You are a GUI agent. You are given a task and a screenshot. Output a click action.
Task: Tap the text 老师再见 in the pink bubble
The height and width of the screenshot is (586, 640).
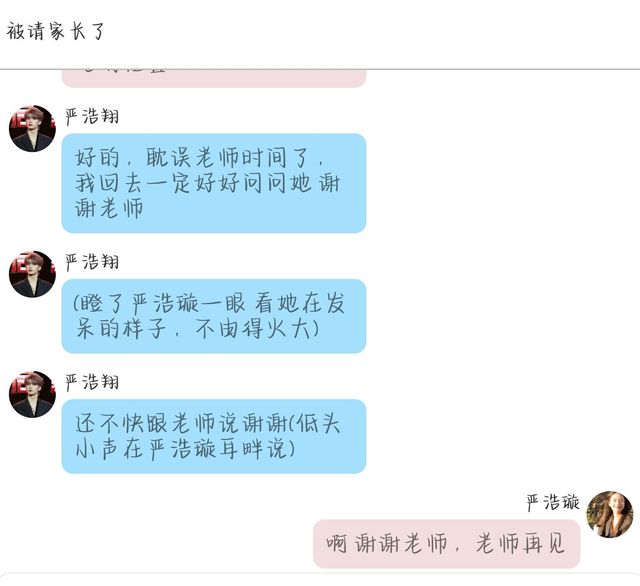[520, 544]
